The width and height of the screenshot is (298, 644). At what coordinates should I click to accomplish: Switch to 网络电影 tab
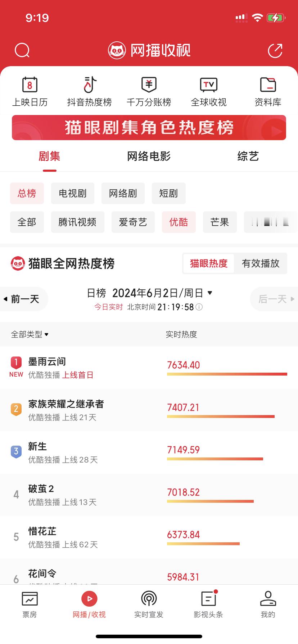[x=149, y=156]
